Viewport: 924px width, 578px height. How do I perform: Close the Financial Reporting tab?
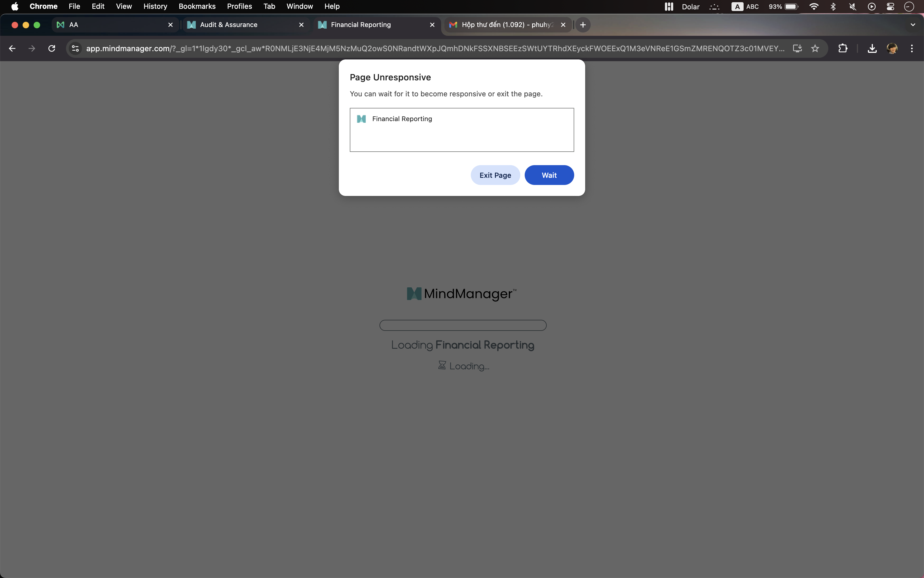point(432,25)
